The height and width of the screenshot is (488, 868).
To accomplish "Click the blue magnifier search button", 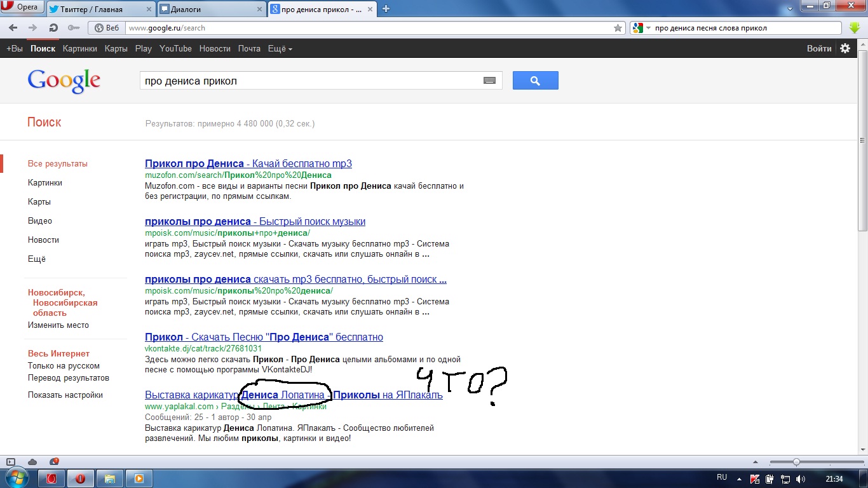I will [x=536, y=81].
